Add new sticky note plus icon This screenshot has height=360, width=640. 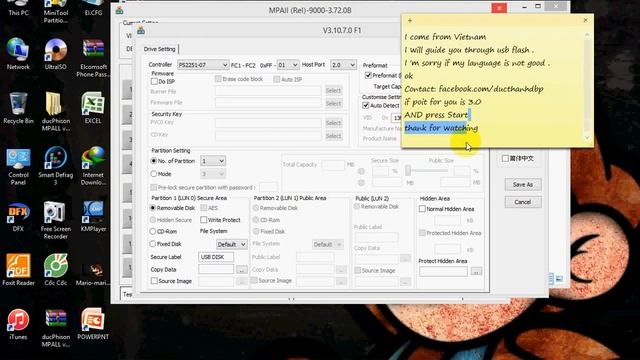tap(410, 20)
